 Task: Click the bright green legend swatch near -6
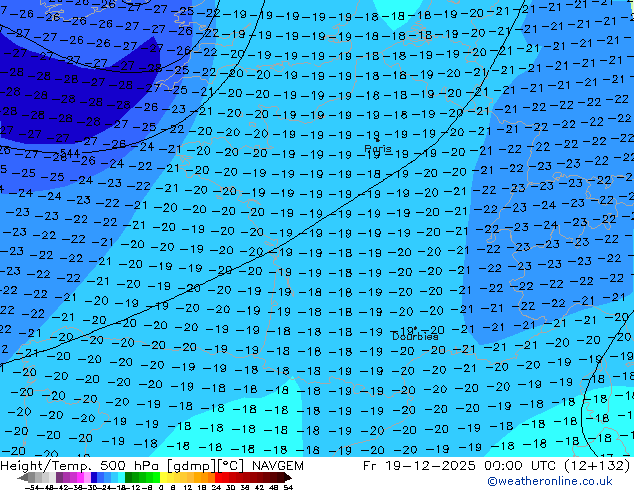pyautogui.click(x=156, y=477)
